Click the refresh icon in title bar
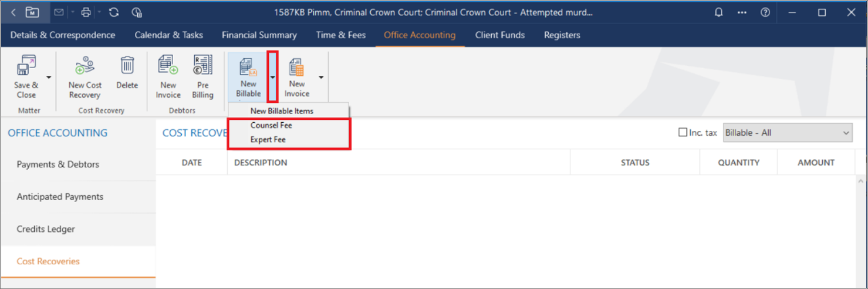Viewport: 868px width, 289px height. tap(114, 12)
